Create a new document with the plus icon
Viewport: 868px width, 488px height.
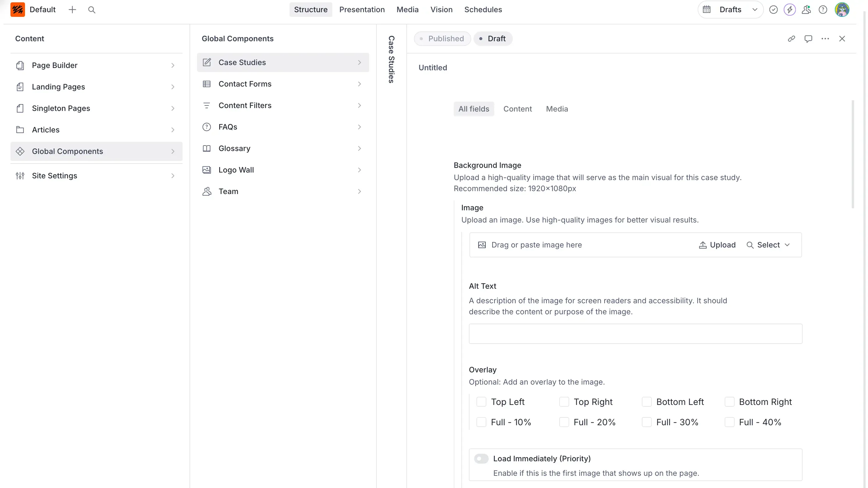click(72, 10)
